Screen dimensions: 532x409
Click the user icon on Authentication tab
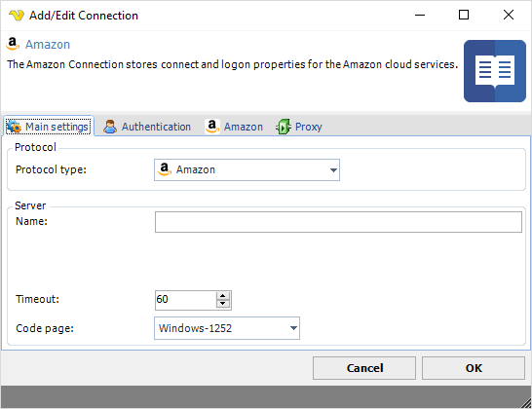pos(110,127)
